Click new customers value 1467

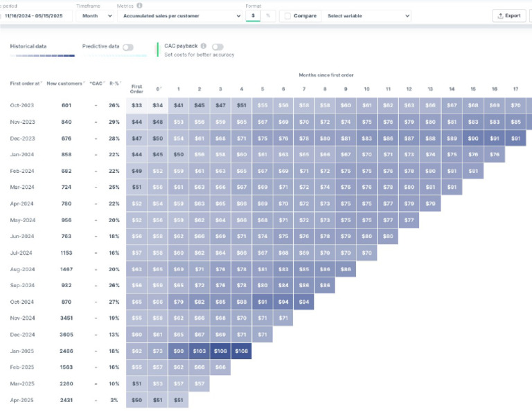click(66, 269)
